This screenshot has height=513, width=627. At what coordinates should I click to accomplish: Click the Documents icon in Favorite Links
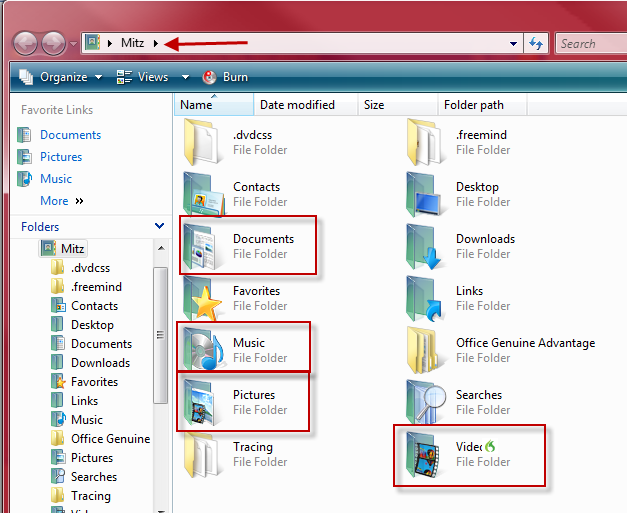point(24,135)
